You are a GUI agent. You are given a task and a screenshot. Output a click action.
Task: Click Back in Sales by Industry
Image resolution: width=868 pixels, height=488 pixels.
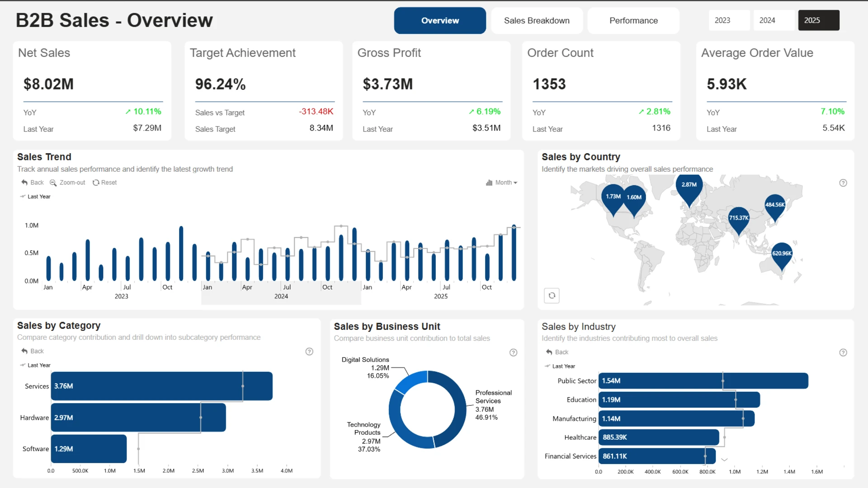(x=557, y=352)
